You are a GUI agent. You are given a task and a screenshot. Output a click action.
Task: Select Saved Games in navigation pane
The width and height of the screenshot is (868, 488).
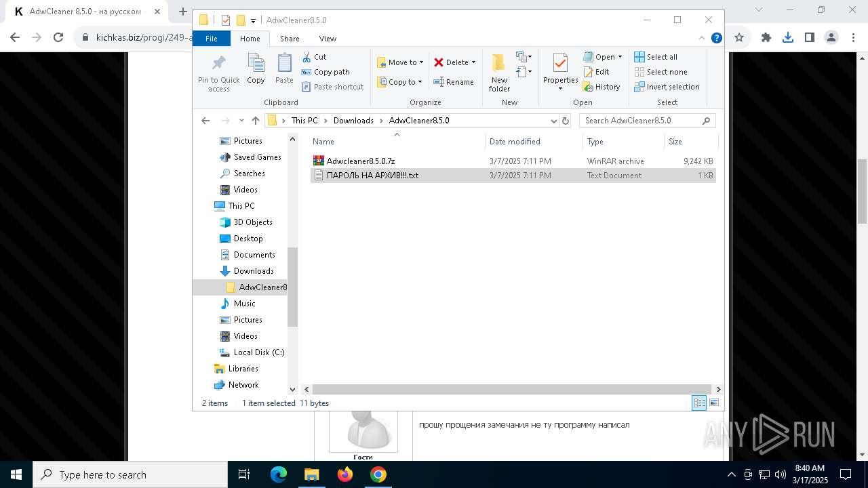pos(250,157)
